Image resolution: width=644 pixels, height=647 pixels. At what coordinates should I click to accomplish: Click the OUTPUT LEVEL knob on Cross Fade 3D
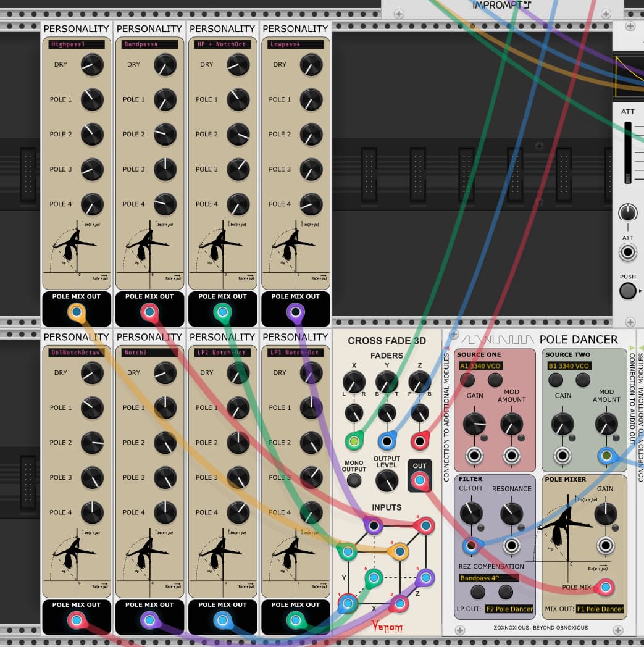[x=387, y=480]
